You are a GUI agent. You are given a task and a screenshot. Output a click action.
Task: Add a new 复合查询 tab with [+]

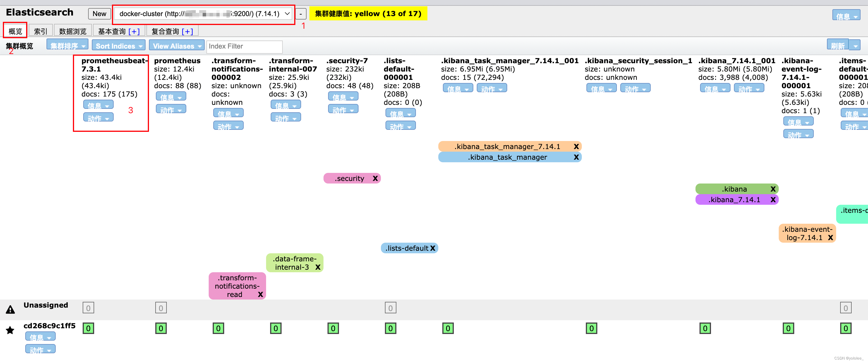pyautogui.click(x=187, y=31)
